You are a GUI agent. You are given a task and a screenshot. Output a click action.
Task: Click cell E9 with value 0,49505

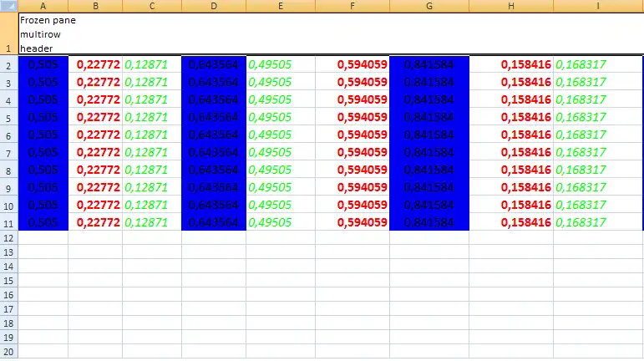[x=281, y=187]
